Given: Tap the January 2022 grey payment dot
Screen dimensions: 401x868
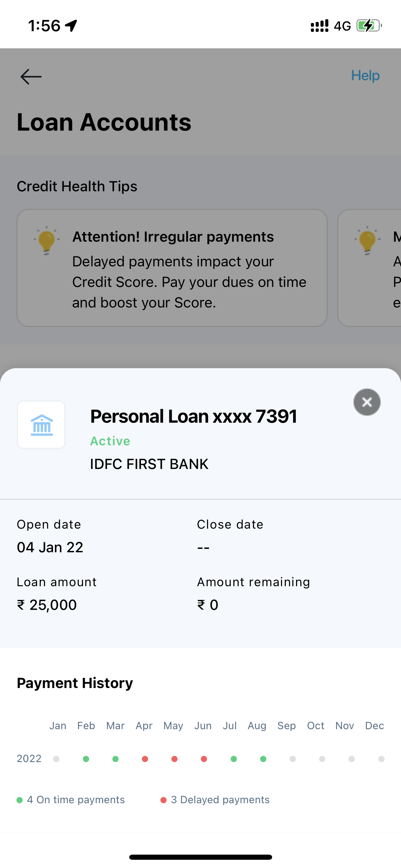Looking at the screenshot, I should point(56,759).
